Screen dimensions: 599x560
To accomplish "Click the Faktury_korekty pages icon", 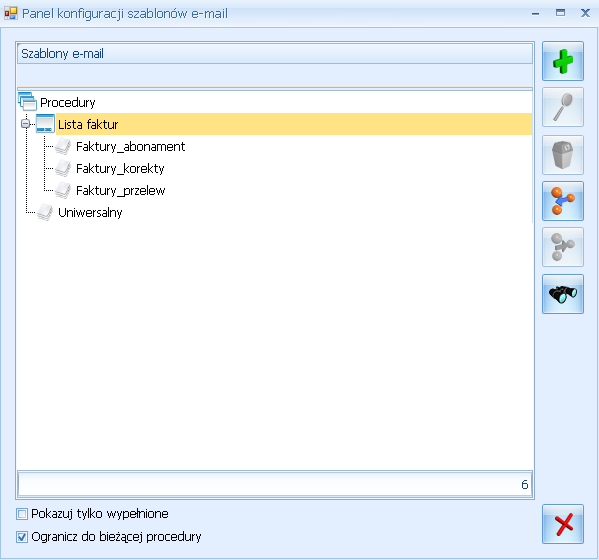I will [x=63, y=168].
